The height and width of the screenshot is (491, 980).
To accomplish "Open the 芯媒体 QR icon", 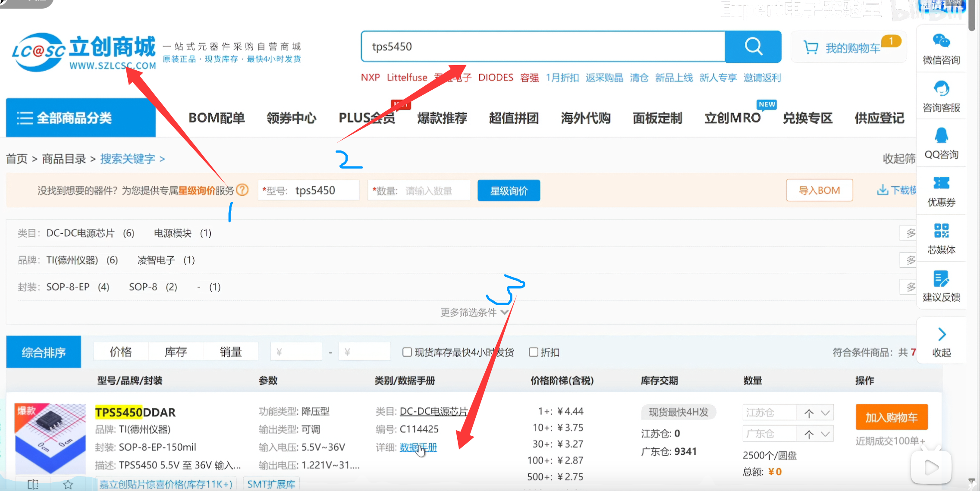I will 941,231.
